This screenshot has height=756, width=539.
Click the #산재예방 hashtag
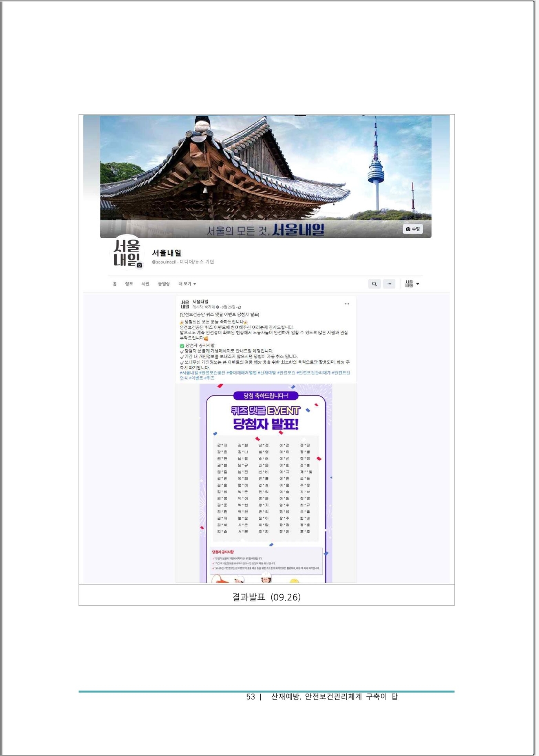[267, 373]
